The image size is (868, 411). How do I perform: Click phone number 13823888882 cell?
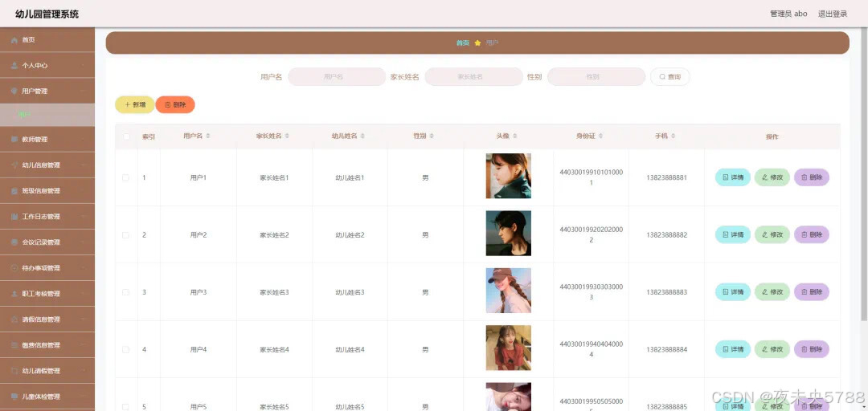(x=666, y=235)
